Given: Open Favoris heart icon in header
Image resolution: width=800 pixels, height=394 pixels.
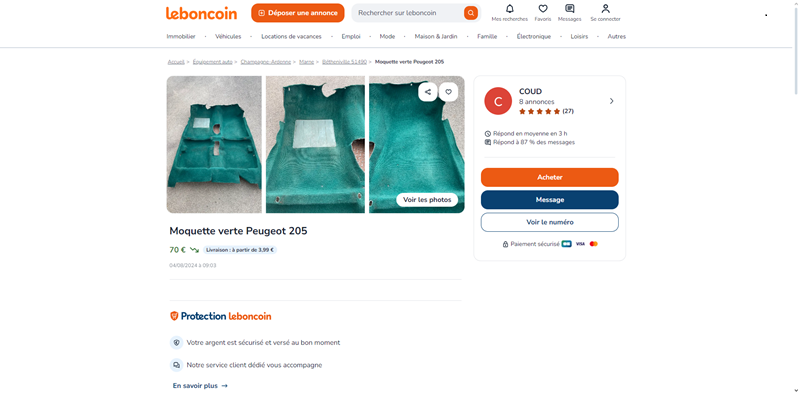Looking at the screenshot, I should click(543, 9).
